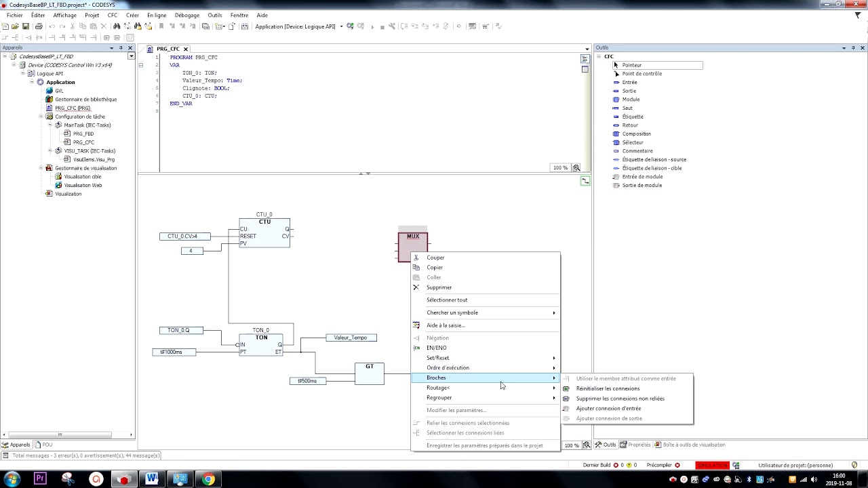
Task: Click the zoom magnifier next to the 100 % field in the declaration editor
Action: [x=576, y=168]
